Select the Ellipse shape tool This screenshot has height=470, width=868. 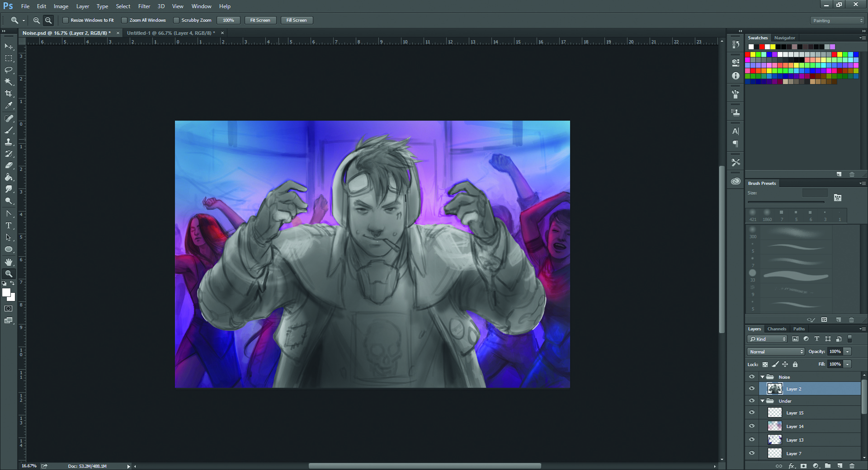tap(9, 249)
